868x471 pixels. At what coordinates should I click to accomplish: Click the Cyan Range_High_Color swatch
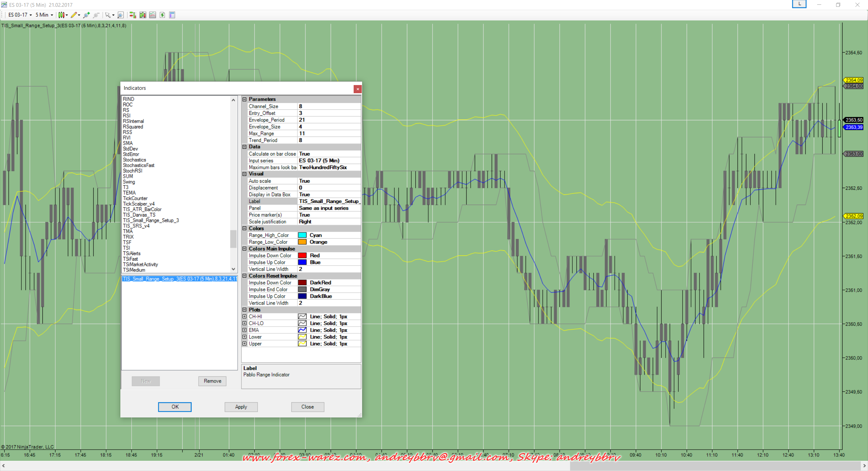pyautogui.click(x=302, y=235)
